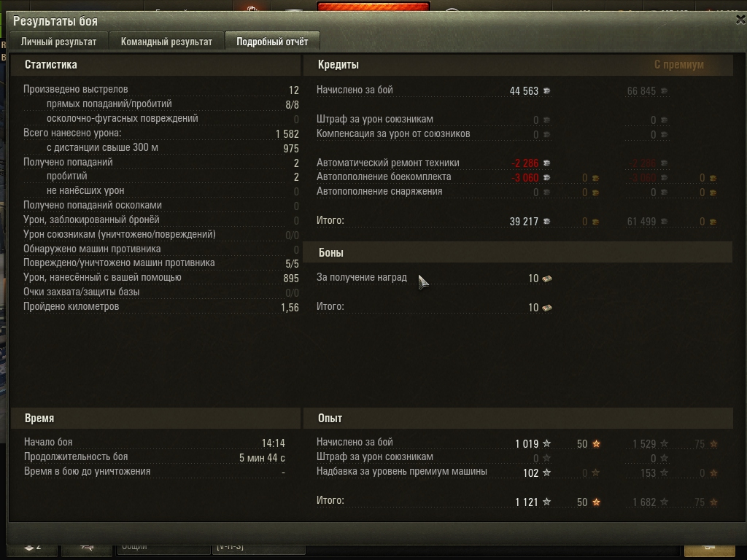Click the premium total experience 1 682

(644, 502)
